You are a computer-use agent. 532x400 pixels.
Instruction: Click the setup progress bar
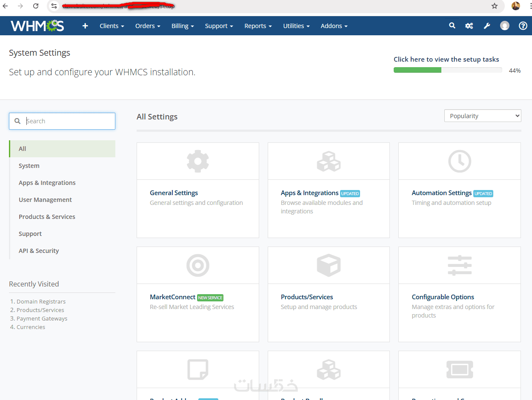pyautogui.click(x=448, y=70)
